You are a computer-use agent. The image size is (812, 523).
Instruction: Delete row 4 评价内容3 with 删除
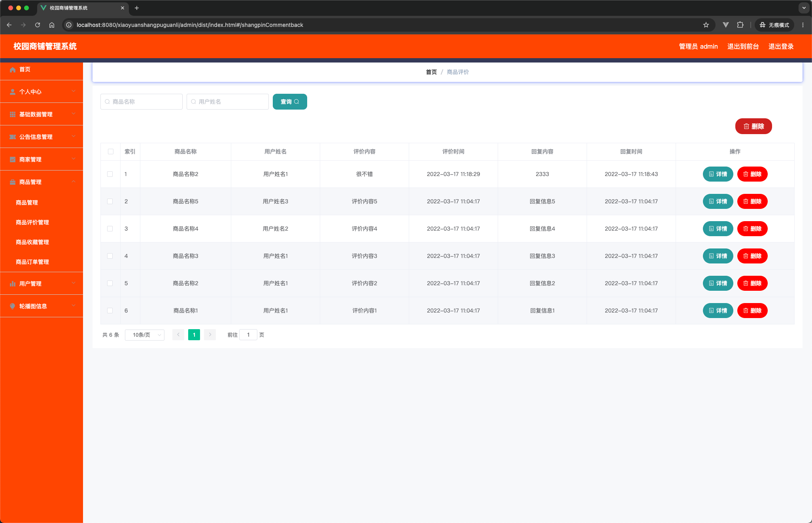coord(752,256)
